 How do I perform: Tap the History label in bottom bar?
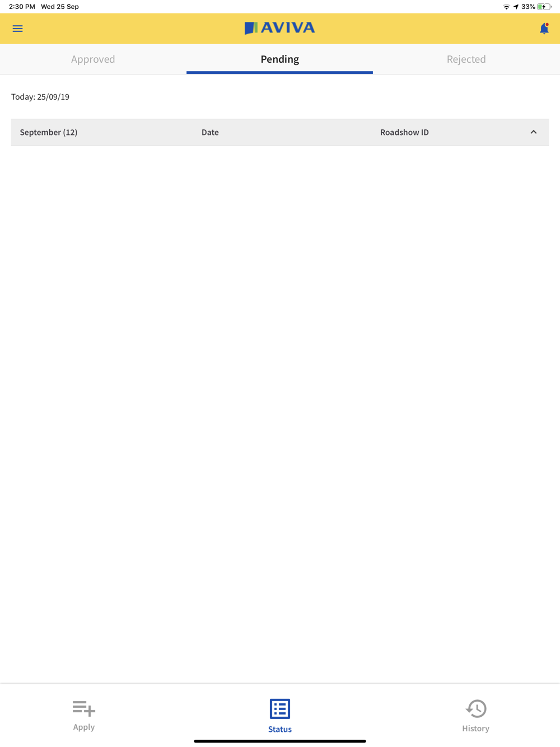pyautogui.click(x=475, y=729)
